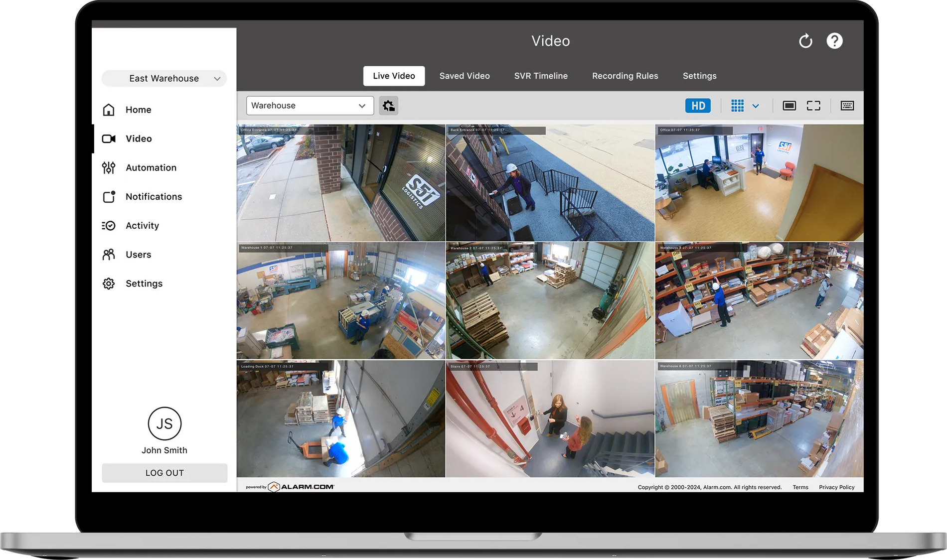Select the Back Entrance camera feed
This screenshot has width=947, height=560.
tap(550, 183)
